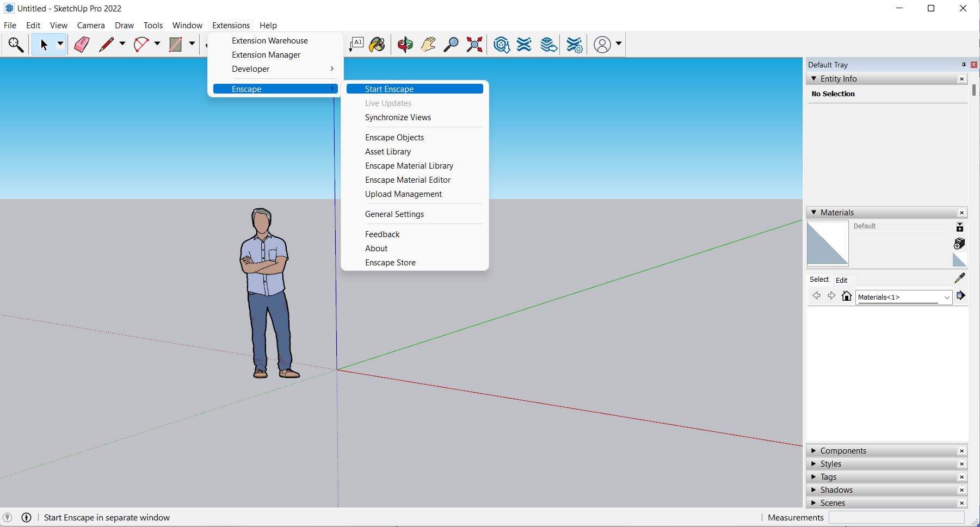Choose Synchronize Views in Enscape menu

(415, 117)
